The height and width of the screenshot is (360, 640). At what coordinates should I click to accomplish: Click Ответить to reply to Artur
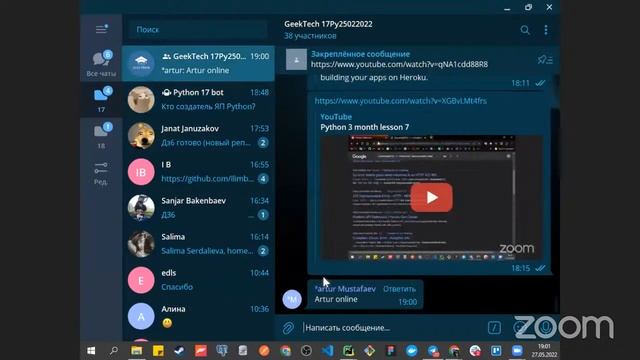(399, 289)
